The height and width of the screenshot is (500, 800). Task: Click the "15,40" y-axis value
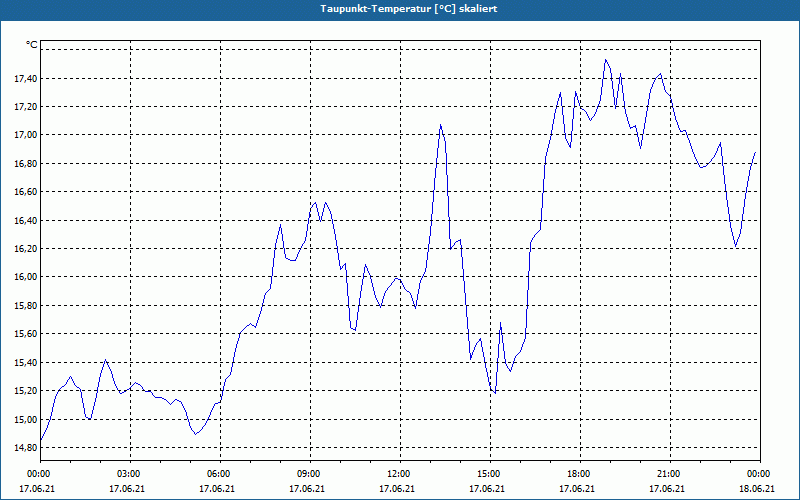[28, 363]
